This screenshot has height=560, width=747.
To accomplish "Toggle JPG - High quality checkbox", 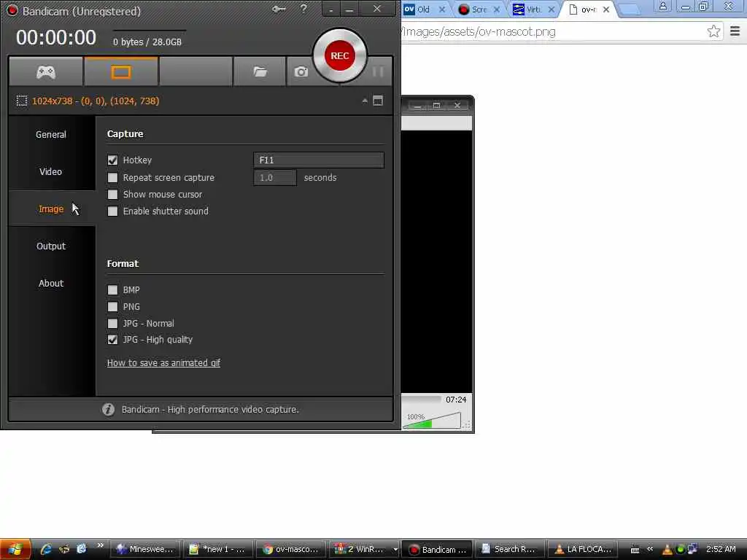I will 112,340.
